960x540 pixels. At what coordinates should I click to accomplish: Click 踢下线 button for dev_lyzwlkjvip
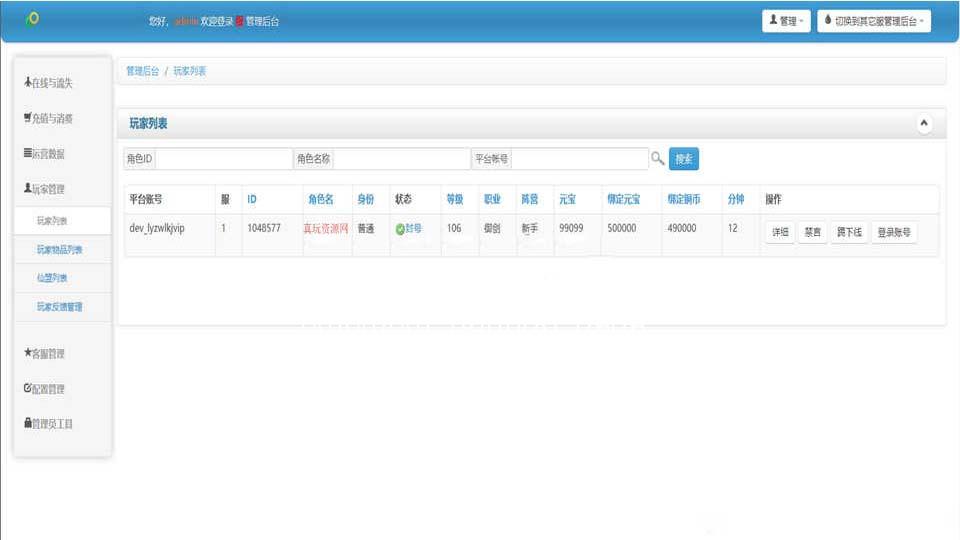[849, 232]
